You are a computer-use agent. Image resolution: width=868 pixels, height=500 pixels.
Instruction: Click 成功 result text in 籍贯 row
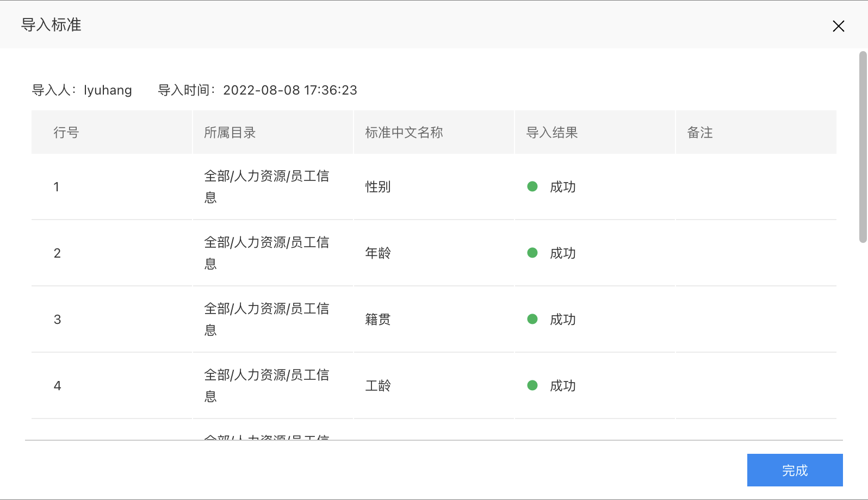[x=563, y=320]
